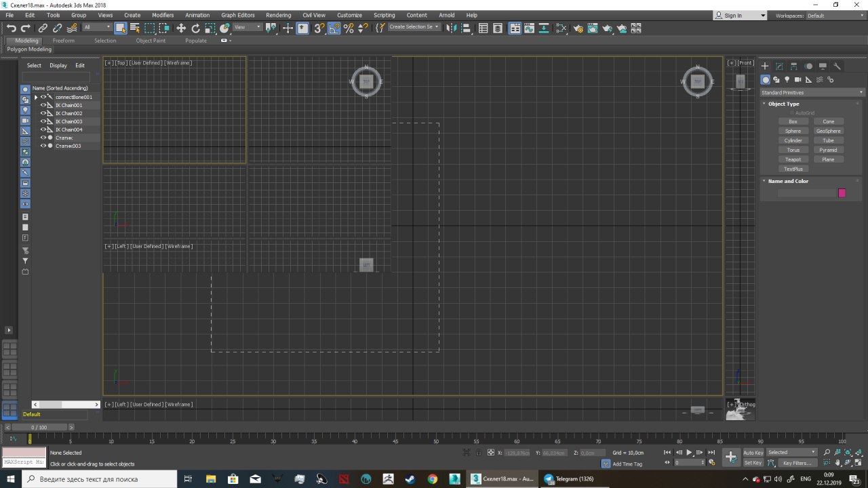Switch to the Object Paint ribbon tab
Image resolution: width=868 pixels, height=488 pixels.
151,41
